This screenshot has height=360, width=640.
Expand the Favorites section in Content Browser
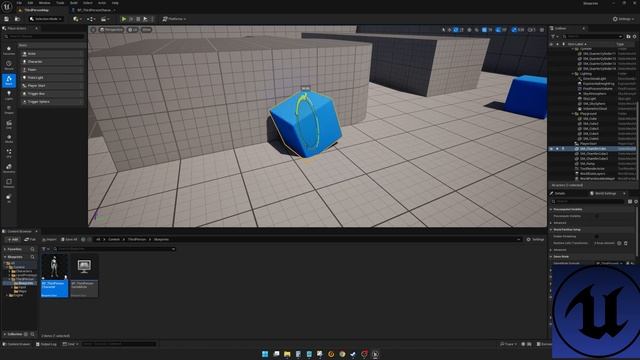pyautogui.click(x=5, y=249)
